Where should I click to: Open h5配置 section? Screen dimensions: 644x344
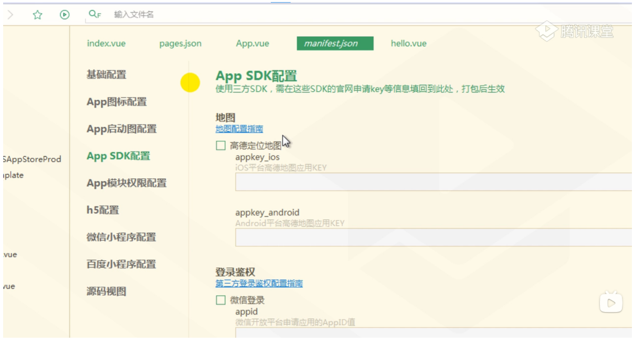pos(103,210)
